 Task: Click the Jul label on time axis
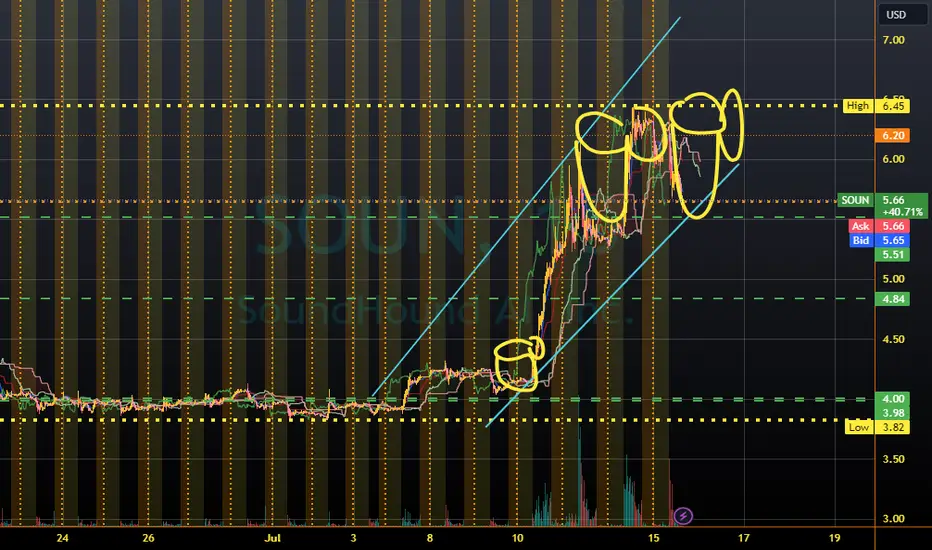point(272,538)
